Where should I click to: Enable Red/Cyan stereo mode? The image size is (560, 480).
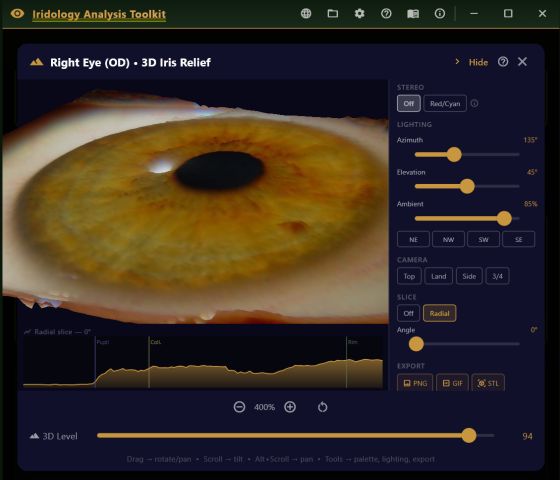coord(445,104)
